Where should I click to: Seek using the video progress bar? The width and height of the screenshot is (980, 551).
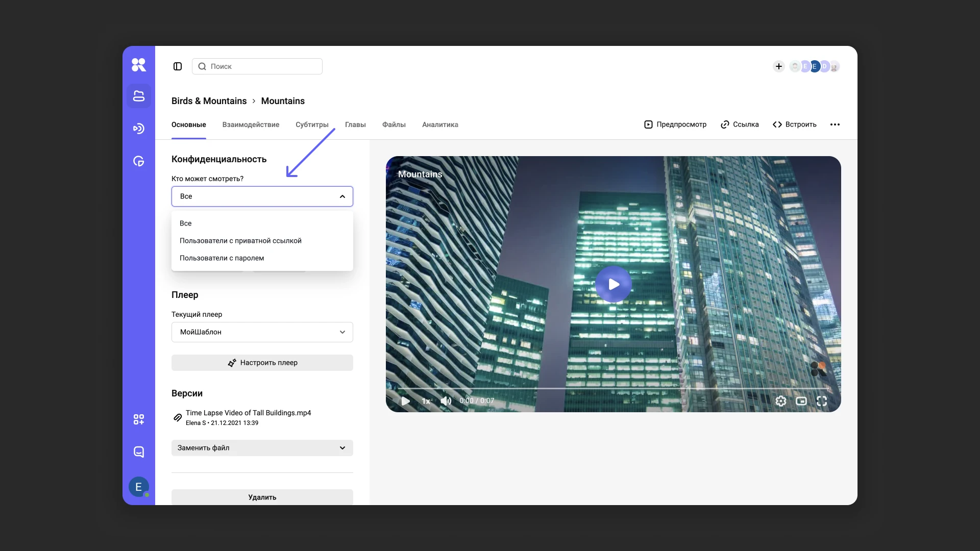612,389
